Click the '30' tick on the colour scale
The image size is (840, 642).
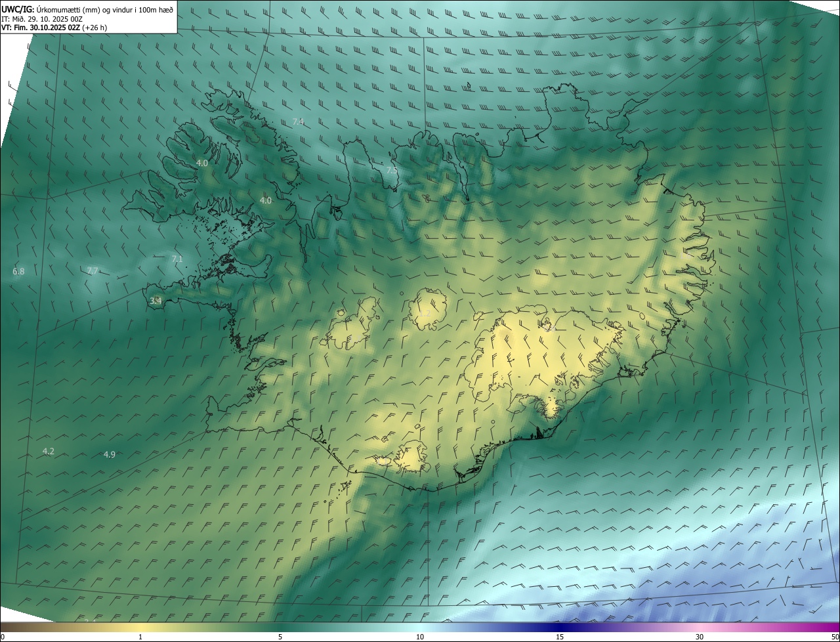click(x=700, y=637)
